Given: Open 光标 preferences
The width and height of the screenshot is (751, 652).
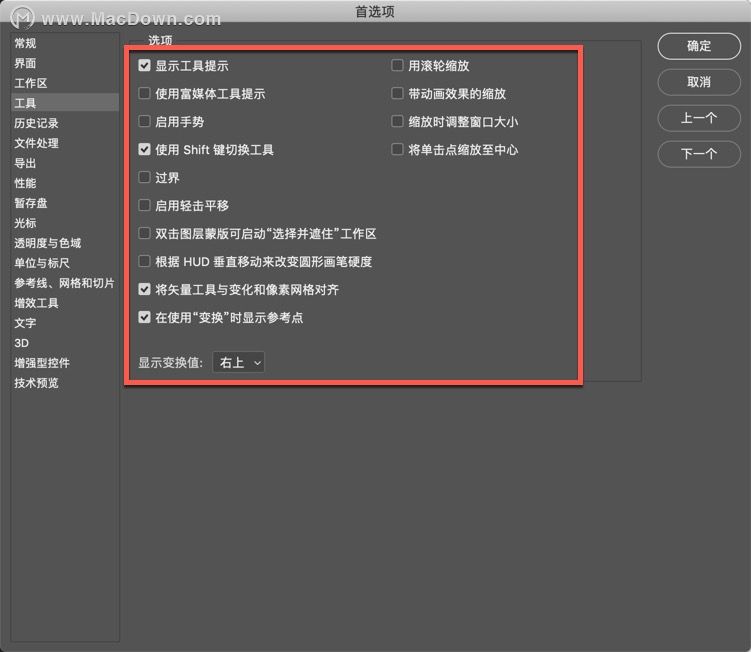Looking at the screenshot, I should click(x=65, y=223).
